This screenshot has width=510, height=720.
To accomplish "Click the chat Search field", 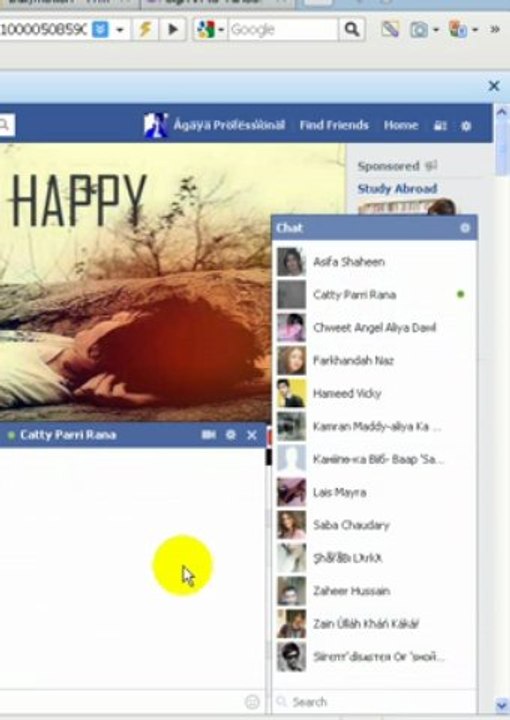I will pyautogui.click(x=374, y=702).
